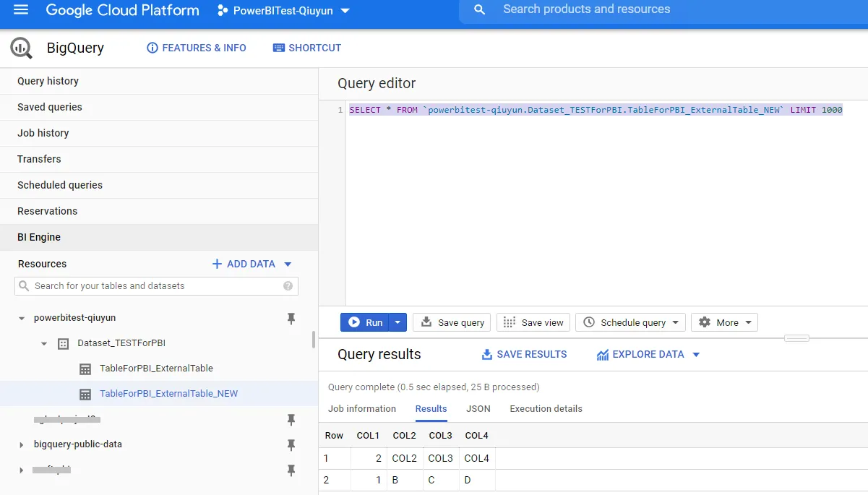Click SAVE RESULTS
Screen dimensions: 868x495
(x=524, y=355)
